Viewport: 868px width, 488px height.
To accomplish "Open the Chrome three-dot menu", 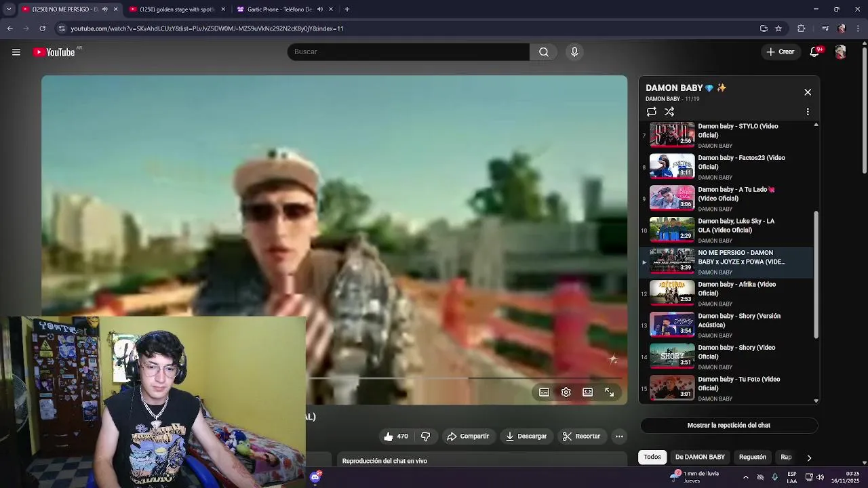I will (859, 28).
